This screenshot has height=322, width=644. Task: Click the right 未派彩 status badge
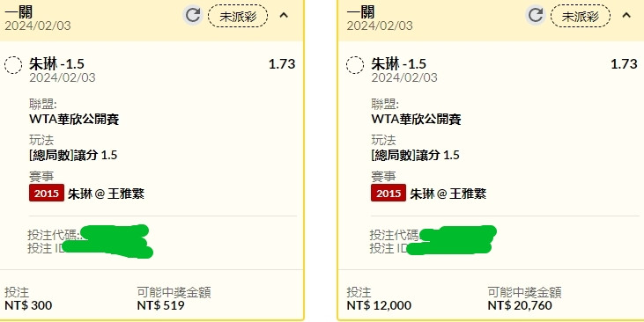point(580,17)
